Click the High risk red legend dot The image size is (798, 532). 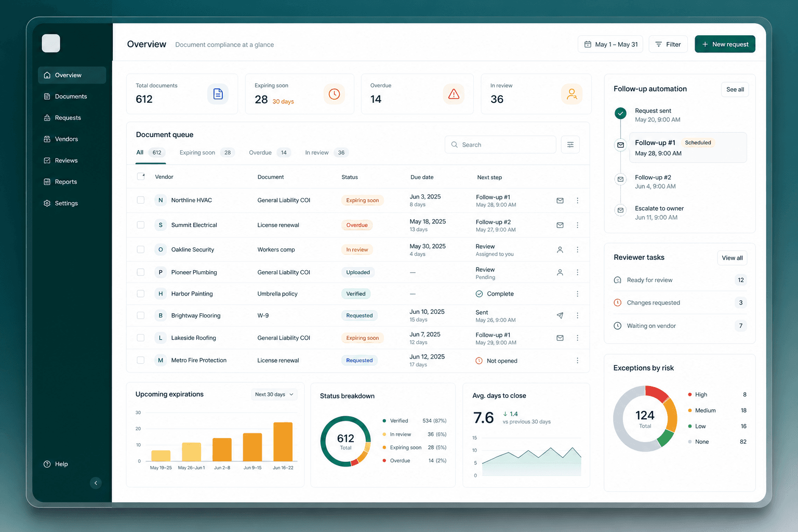pos(689,394)
